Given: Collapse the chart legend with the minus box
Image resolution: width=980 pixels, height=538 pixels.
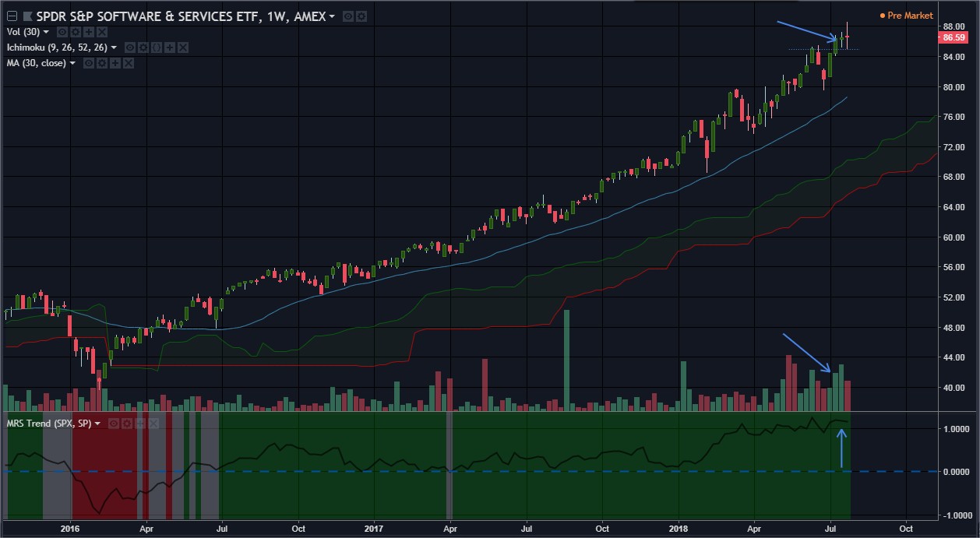Looking at the screenshot, I should click(x=12, y=16).
